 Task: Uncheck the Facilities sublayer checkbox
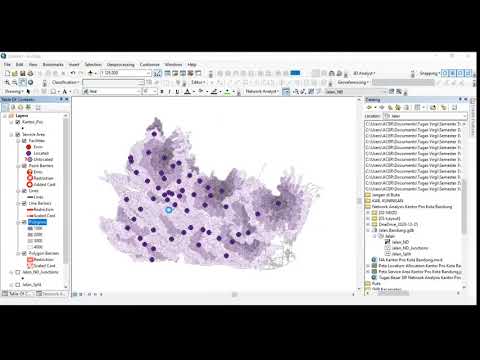click(24, 141)
